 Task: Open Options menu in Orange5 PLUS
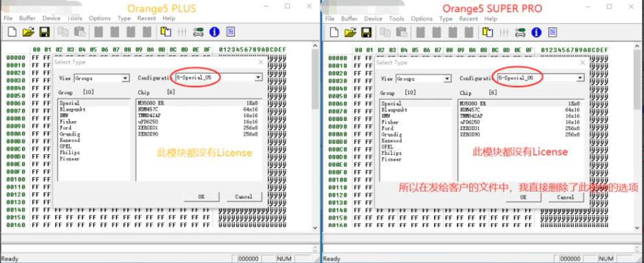pos(100,18)
